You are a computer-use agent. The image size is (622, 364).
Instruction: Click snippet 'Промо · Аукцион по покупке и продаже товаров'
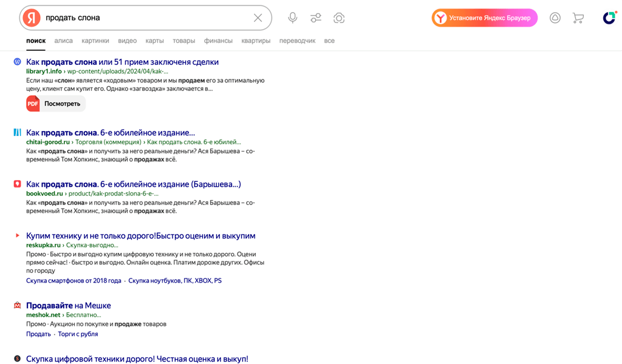pos(97,324)
